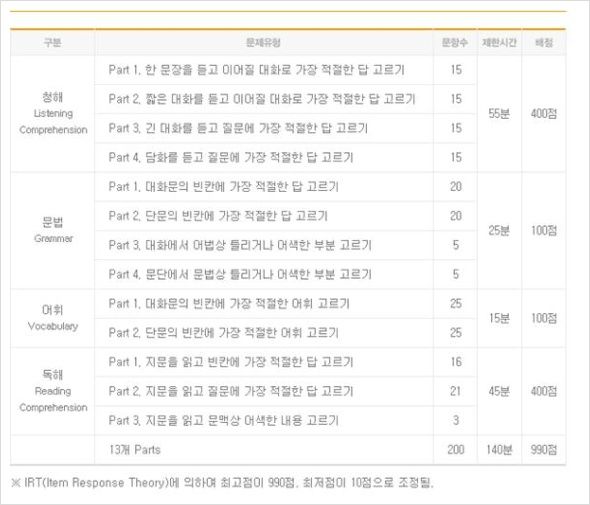The image size is (590, 505).
Task: Click 'Part 3. 지문을 읽고 문맥상 어색한 내용 고르기'
Action: [x=224, y=420]
